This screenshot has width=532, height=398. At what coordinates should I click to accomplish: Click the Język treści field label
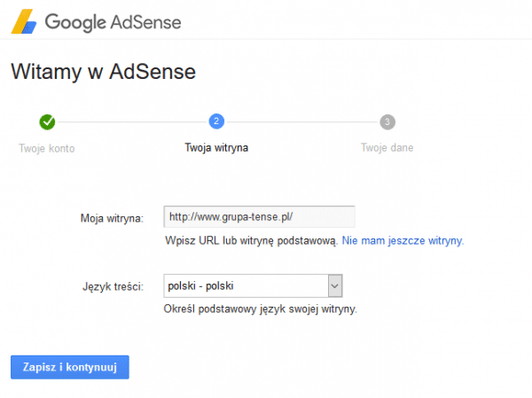(113, 286)
